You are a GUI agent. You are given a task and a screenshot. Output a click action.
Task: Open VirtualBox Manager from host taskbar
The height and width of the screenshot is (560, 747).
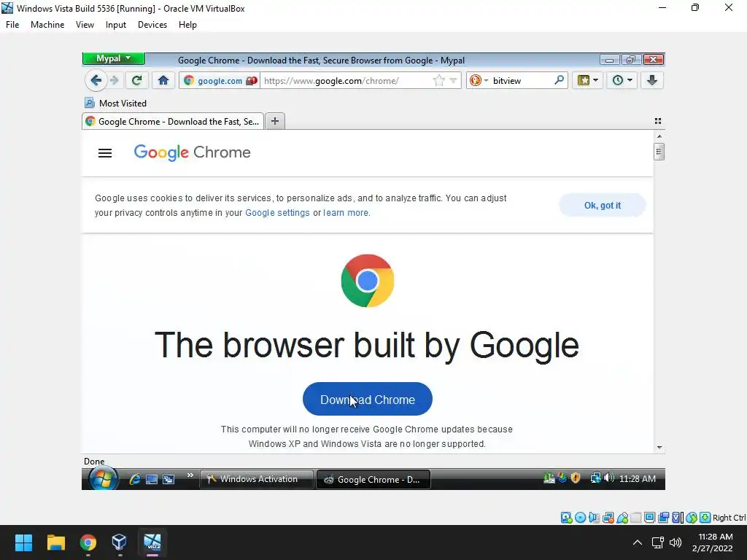pyautogui.click(x=119, y=542)
